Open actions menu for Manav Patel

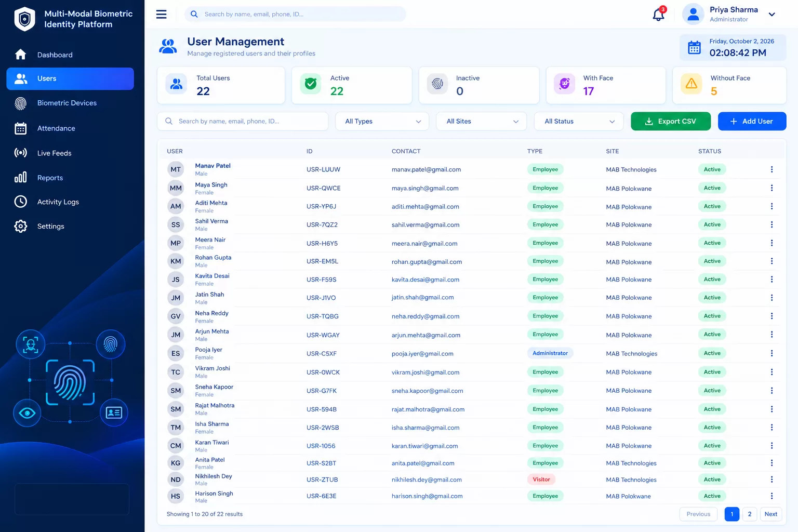coord(772,169)
